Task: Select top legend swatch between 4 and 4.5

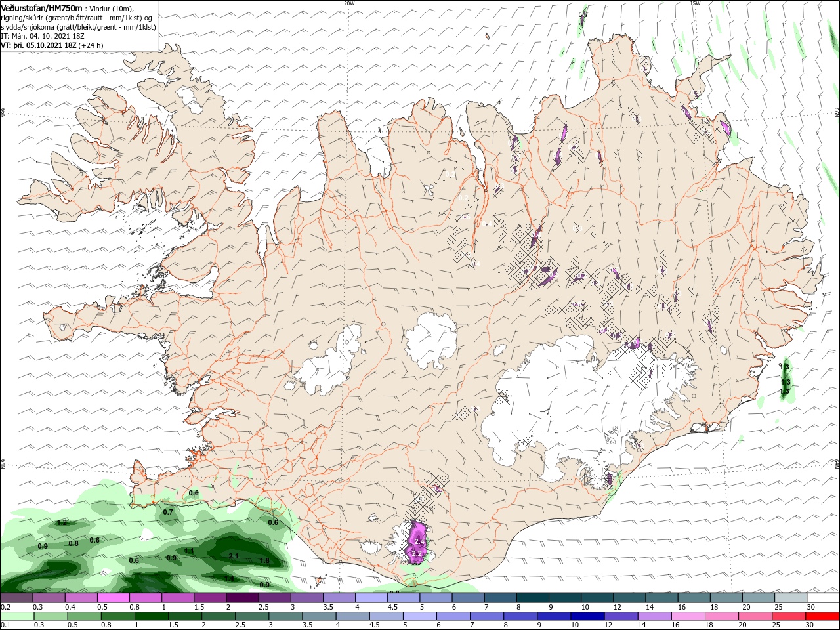Action: (x=371, y=598)
